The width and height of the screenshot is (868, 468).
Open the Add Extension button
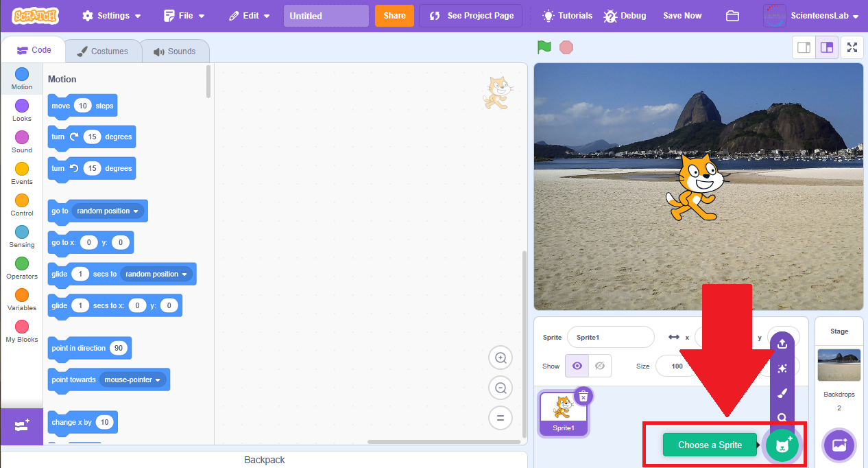click(21, 426)
